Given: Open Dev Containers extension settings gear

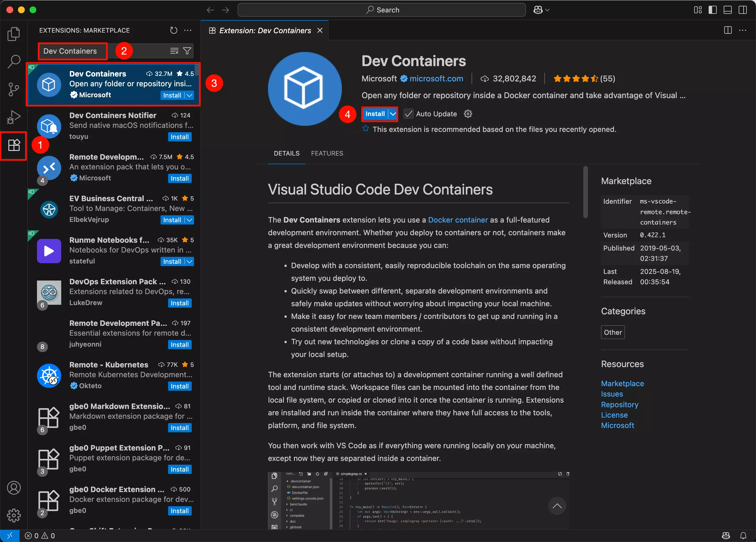Looking at the screenshot, I should click(x=468, y=114).
